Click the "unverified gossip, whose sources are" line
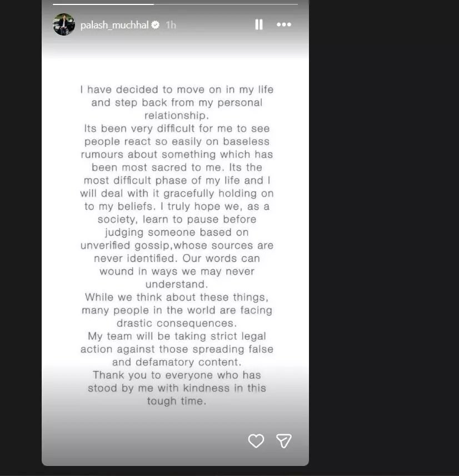 (x=177, y=245)
